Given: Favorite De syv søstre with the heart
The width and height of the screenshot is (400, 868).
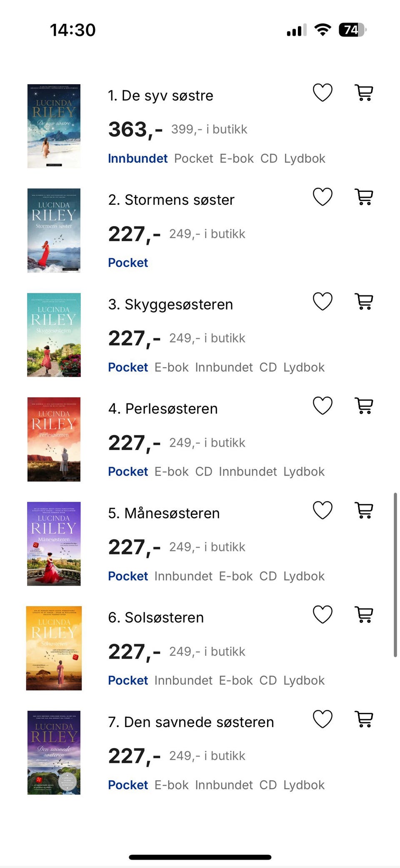Looking at the screenshot, I should coord(322,93).
